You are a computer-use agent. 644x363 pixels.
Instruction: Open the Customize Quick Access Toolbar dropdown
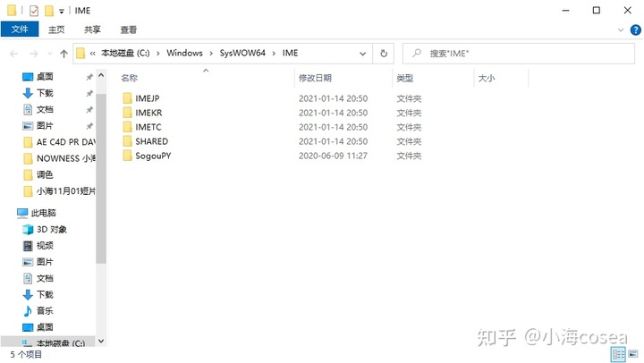62,12
